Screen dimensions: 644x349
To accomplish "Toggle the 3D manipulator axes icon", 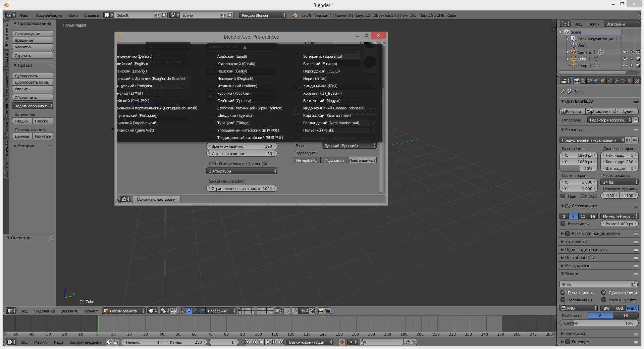I will click(182, 311).
